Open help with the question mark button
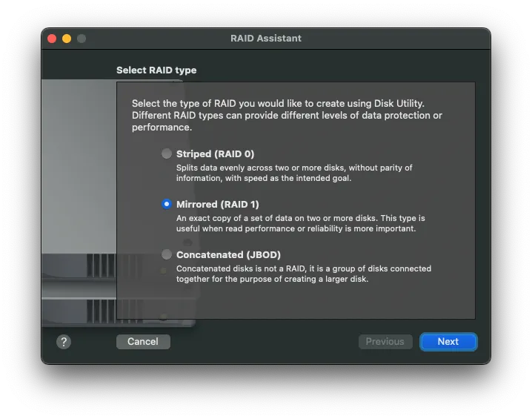 (64, 342)
